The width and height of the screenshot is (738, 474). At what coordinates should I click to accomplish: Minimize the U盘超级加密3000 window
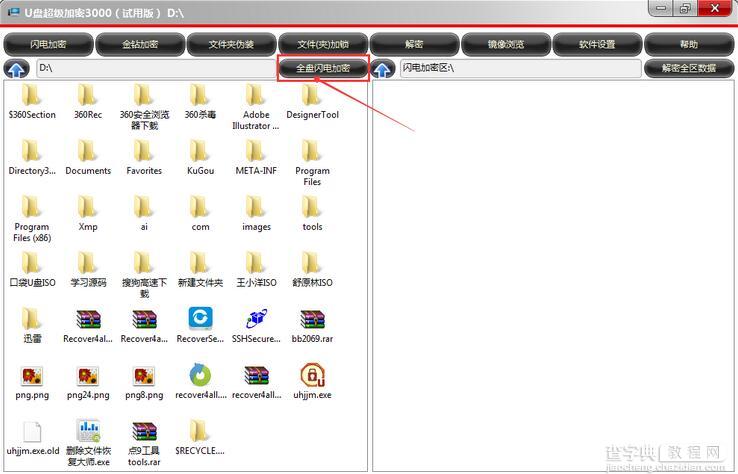pos(661,8)
